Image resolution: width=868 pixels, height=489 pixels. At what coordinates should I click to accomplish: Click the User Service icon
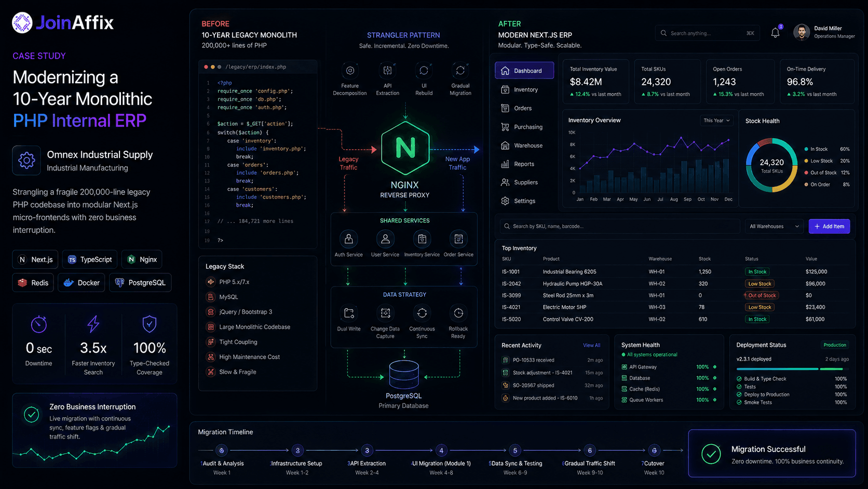(x=385, y=239)
